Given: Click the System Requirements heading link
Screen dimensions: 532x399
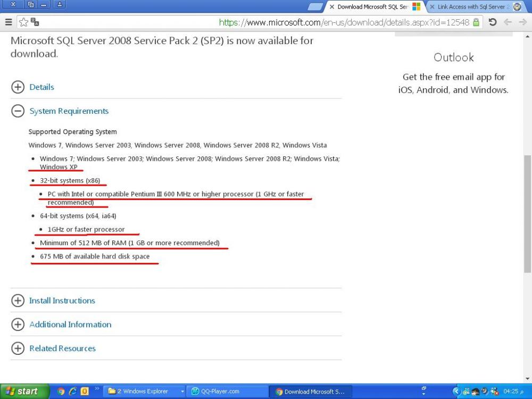Looking at the screenshot, I should [x=69, y=111].
